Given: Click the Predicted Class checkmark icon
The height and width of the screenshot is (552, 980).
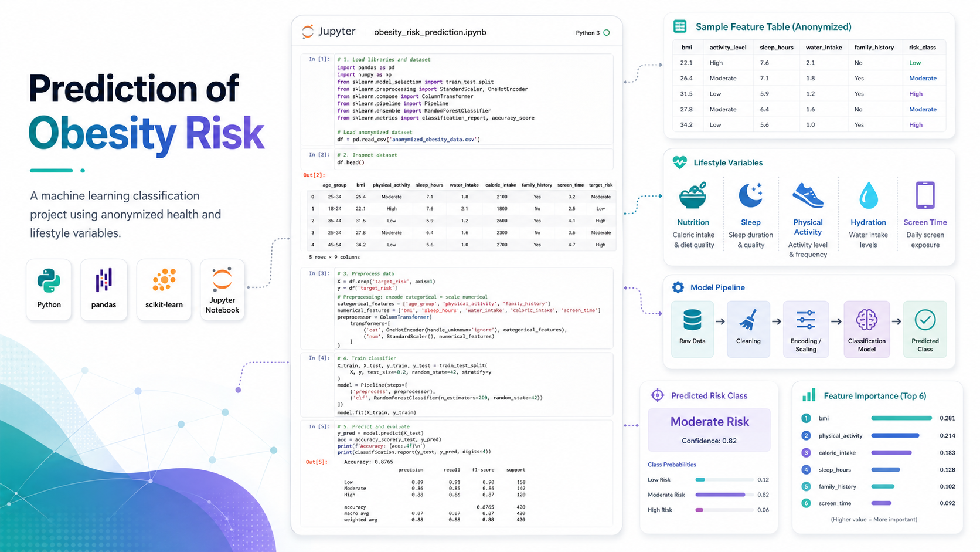Looking at the screenshot, I should pos(925,320).
